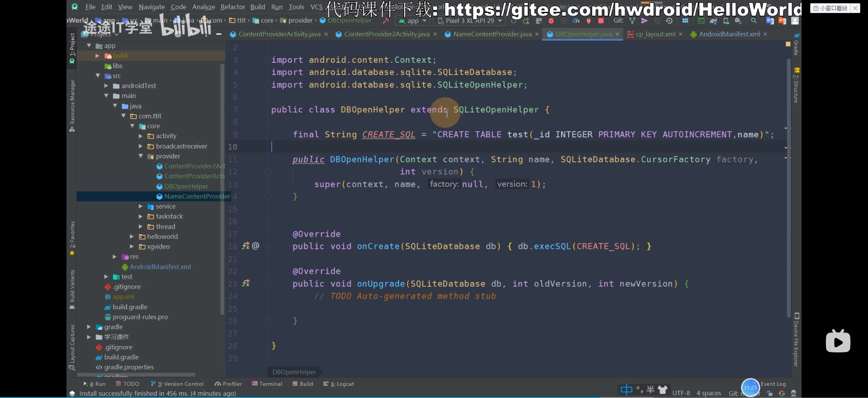This screenshot has height=398, width=868.
Task: Toggle the Project tool window
Action: pyautogui.click(x=72, y=48)
